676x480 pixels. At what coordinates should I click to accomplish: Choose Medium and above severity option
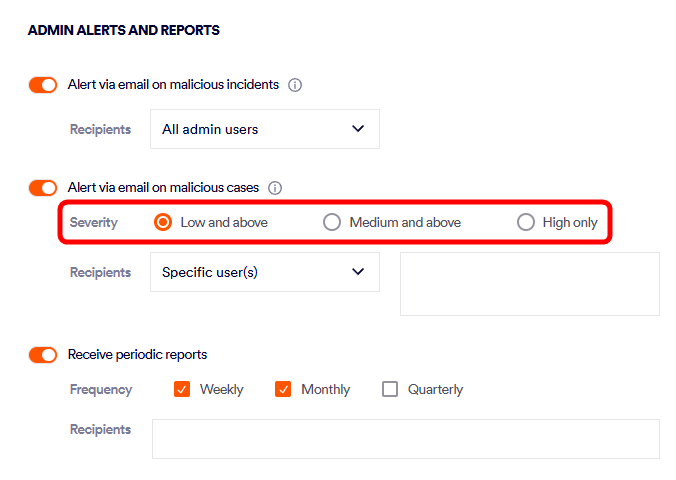pos(332,222)
